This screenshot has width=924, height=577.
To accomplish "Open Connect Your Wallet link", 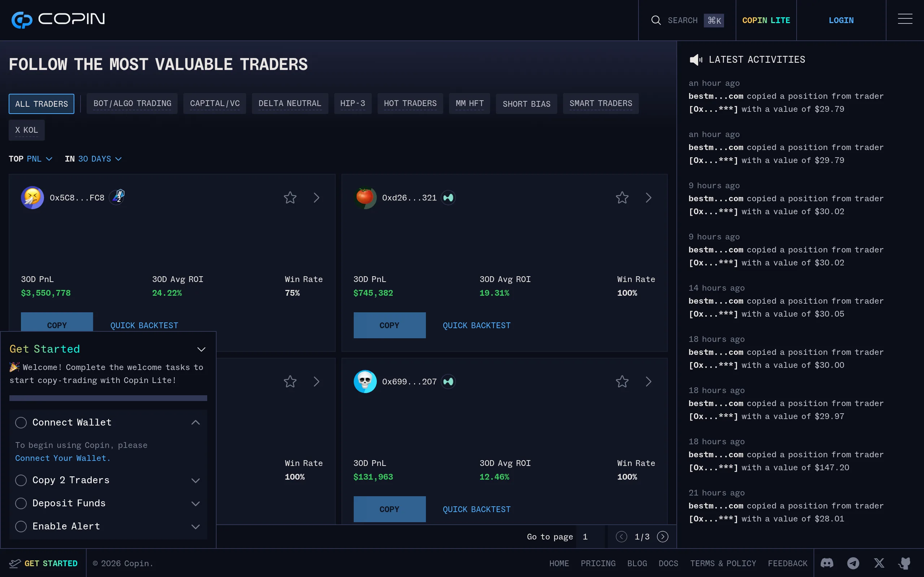I will [x=62, y=458].
